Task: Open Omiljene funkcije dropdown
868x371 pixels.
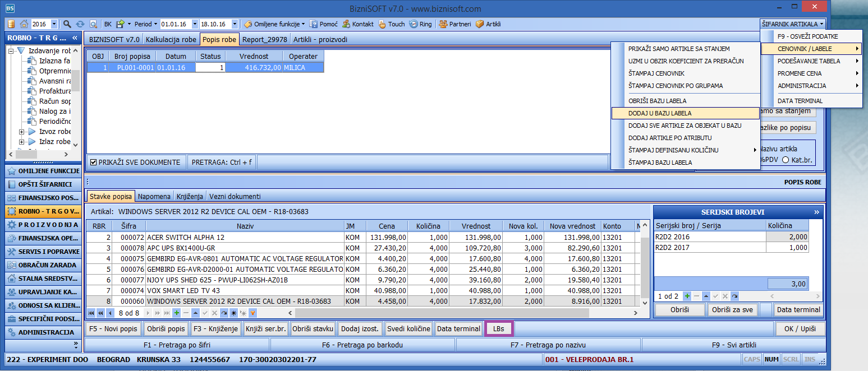Action: (303, 24)
